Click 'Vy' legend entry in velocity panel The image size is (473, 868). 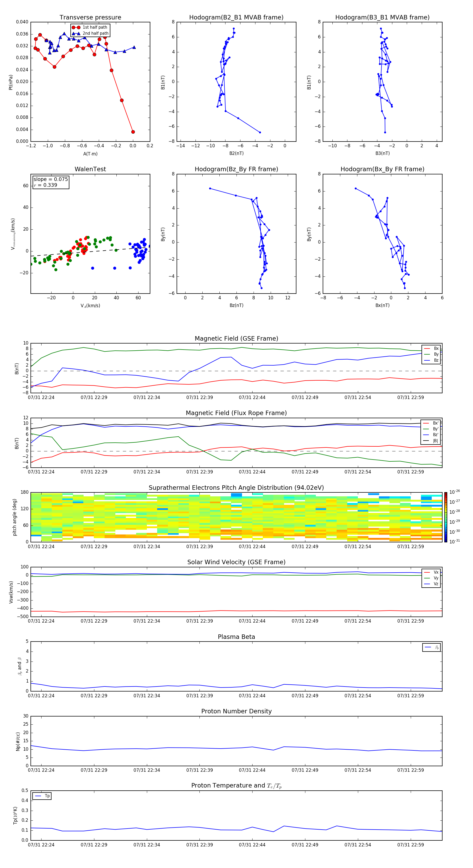click(431, 578)
